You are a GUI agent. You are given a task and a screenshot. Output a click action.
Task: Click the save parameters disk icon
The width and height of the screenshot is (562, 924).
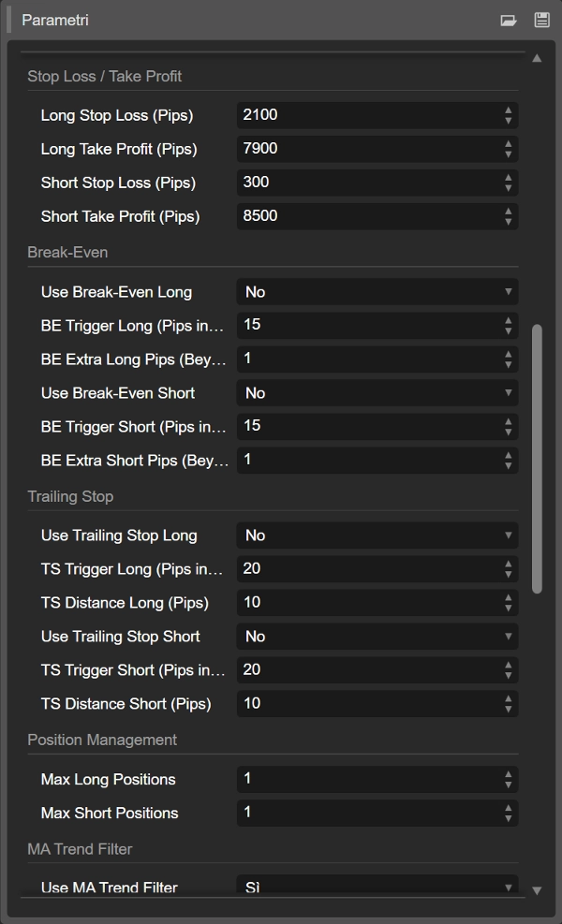(x=541, y=20)
